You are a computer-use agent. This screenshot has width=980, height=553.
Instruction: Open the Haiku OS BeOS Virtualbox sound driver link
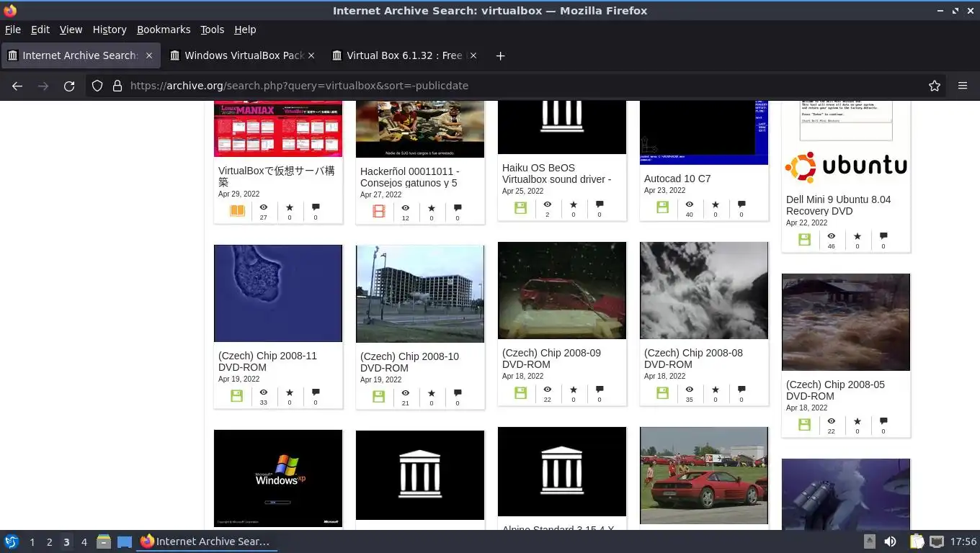(x=556, y=174)
